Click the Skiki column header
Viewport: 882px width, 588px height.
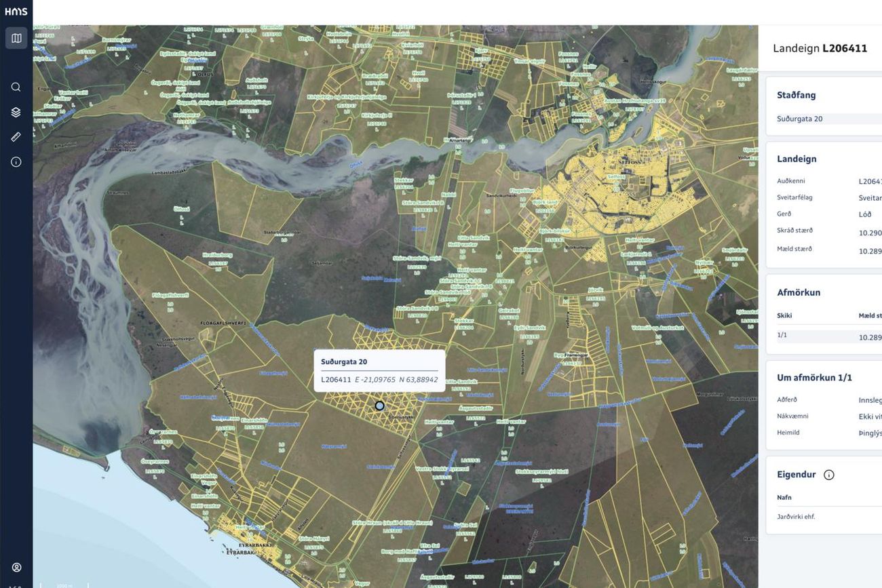[784, 315]
